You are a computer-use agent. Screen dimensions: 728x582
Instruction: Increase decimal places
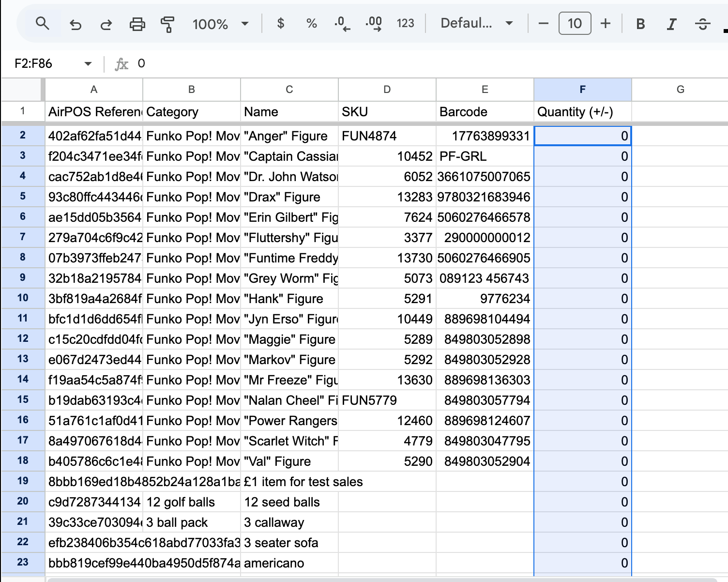coord(374,23)
